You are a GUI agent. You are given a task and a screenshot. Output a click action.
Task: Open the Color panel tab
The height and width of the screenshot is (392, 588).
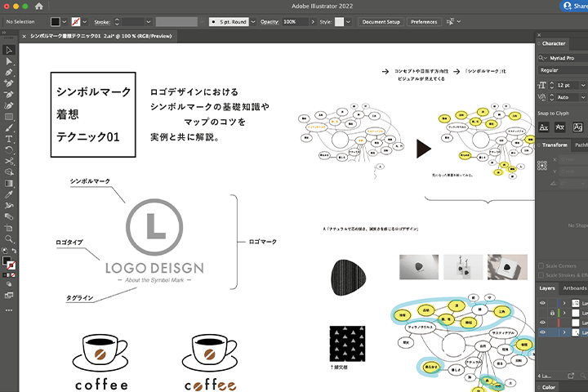tap(549, 387)
